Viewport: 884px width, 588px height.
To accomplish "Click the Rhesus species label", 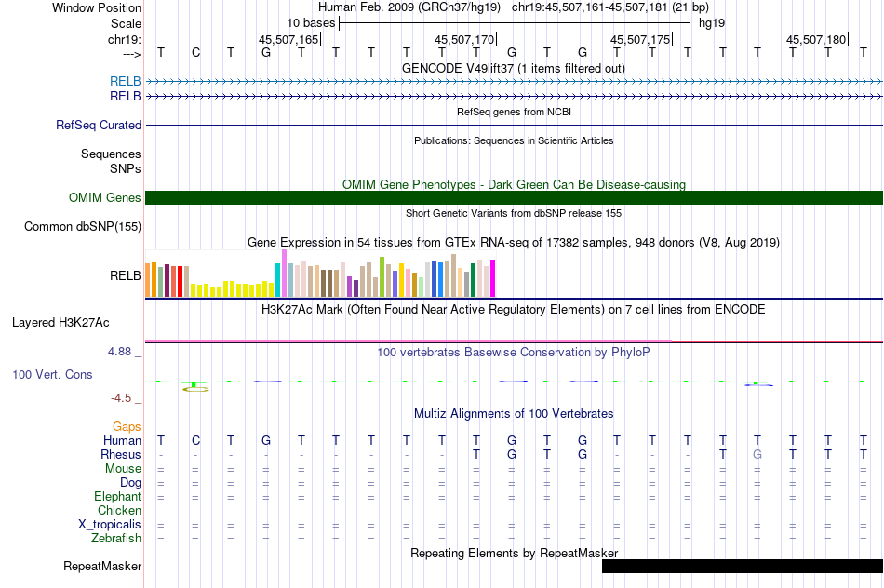I will (x=121, y=454).
